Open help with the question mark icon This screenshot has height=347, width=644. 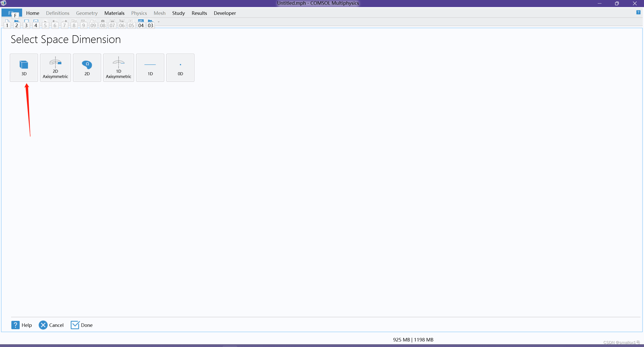[638, 12]
